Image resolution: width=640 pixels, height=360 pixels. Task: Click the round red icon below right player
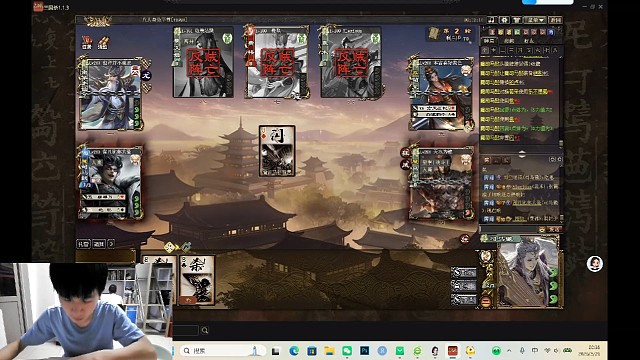(x=465, y=239)
